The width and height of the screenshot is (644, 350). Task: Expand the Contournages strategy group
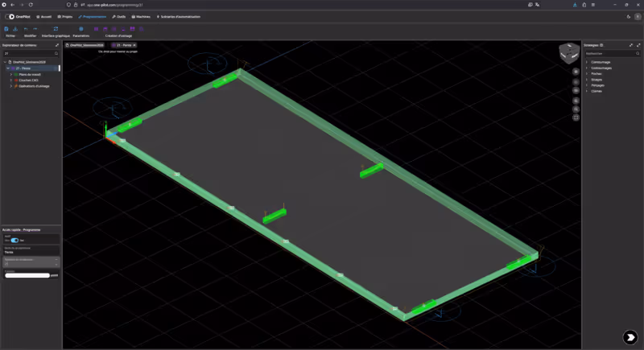[x=587, y=68]
